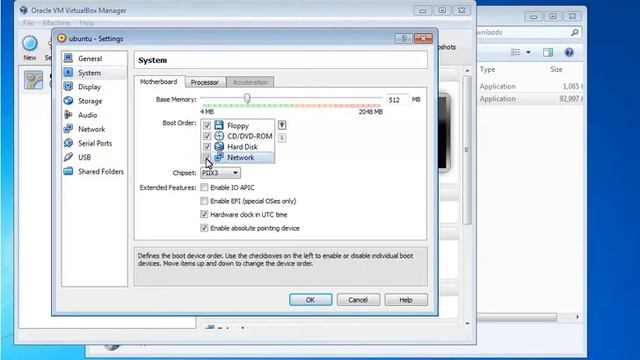Uncheck CD/DVD-ROM in Boot Order
The image size is (640, 360).
[207, 136]
